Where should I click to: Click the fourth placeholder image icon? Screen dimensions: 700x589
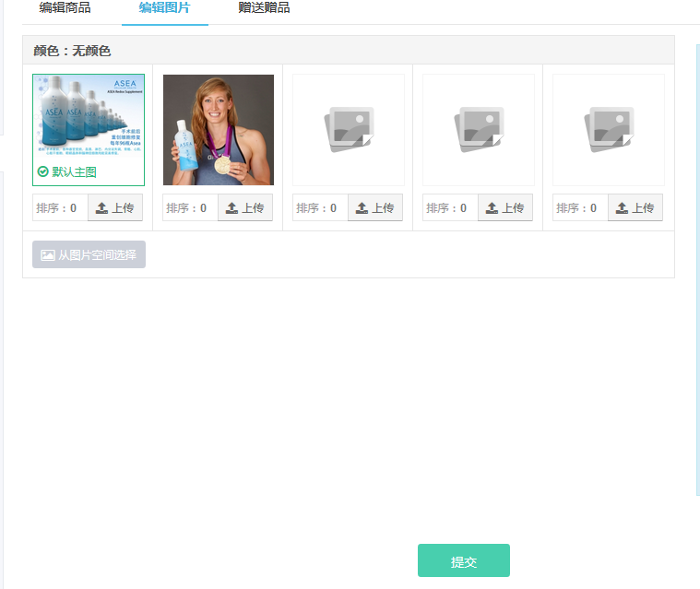pos(479,129)
